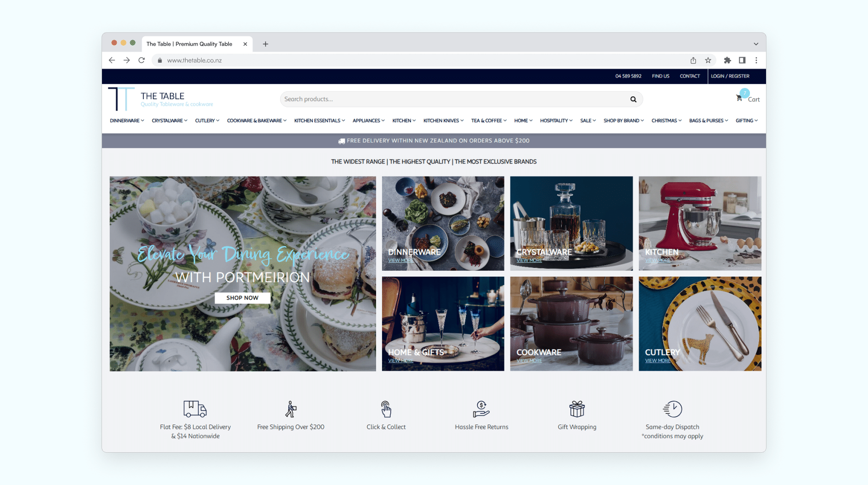Open the HOME navigation menu

coord(523,121)
